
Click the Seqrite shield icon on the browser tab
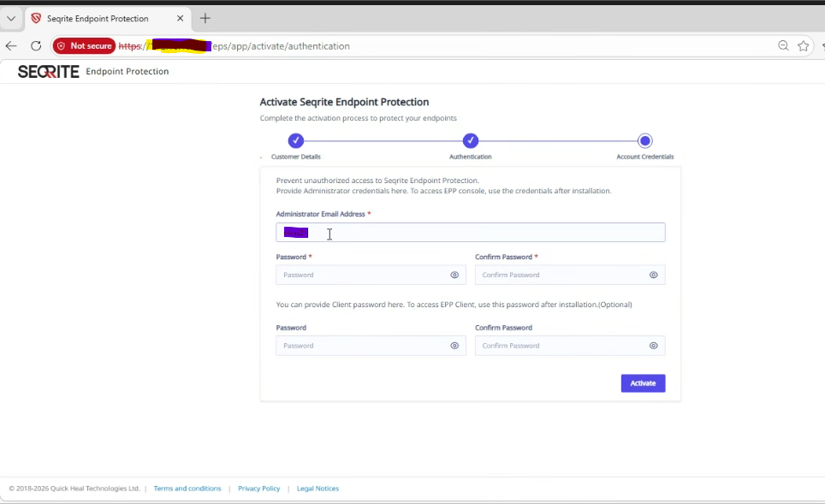35,18
